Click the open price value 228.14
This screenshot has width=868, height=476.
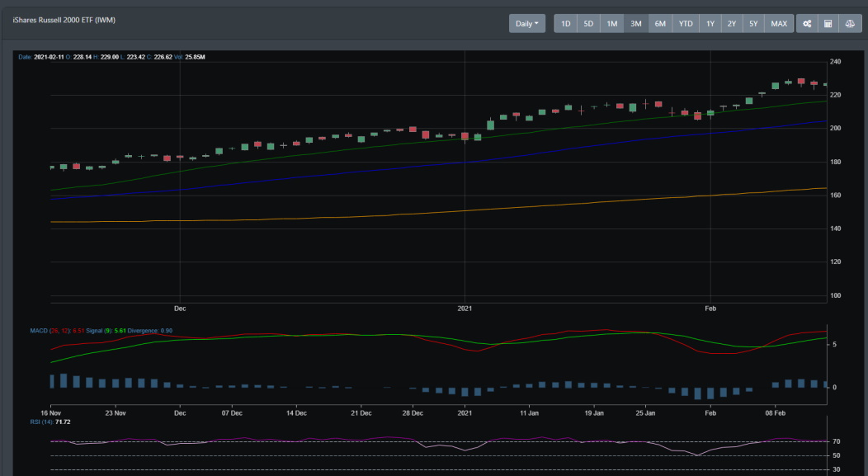click(x=82, y=57)
